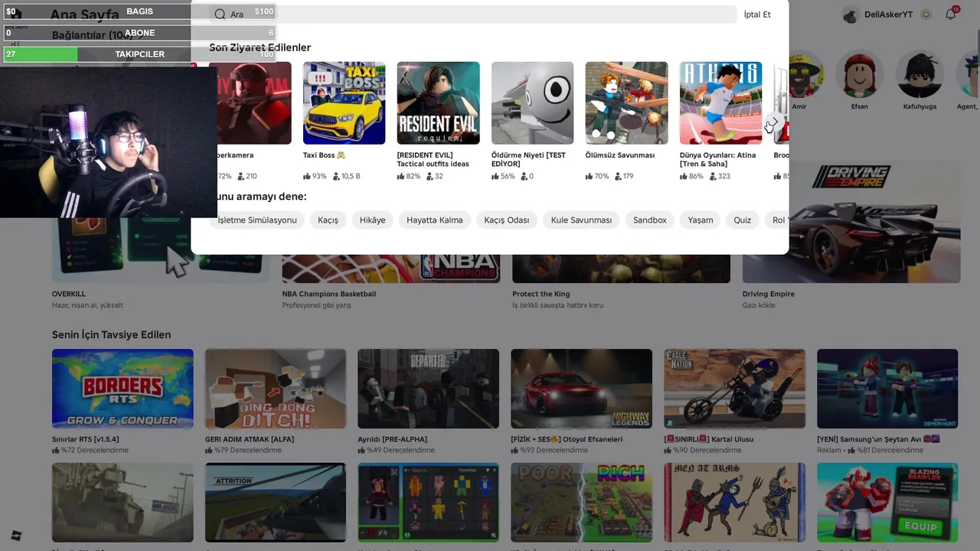The height and width of the screenshot is (551, 980).
Task: Open Borders RTS game thumbnail
Action: [122, 389]
